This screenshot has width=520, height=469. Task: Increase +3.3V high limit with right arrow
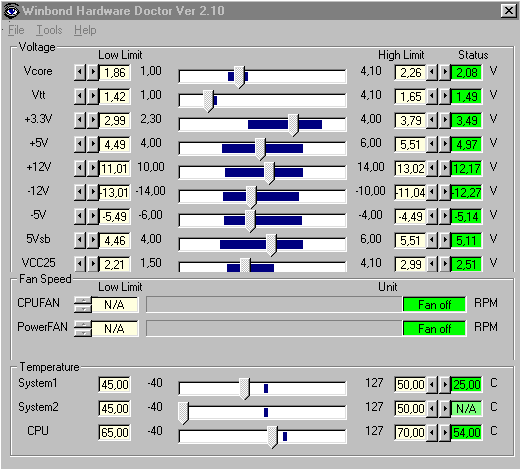coord(445,120)
